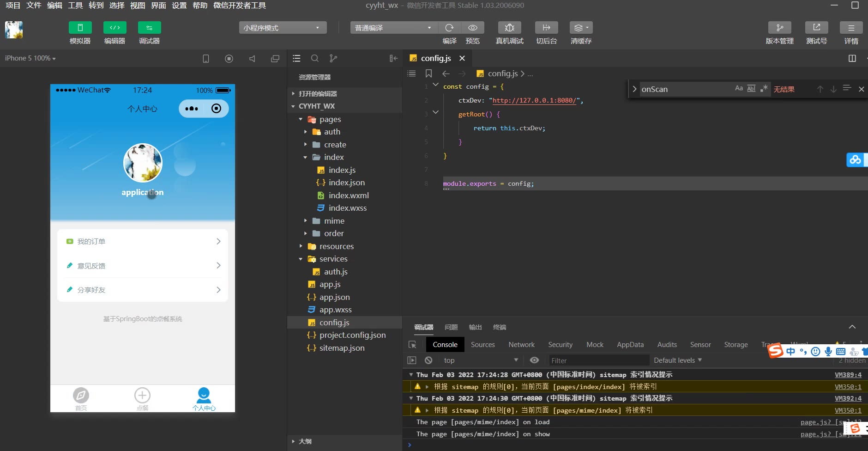Viewport: 868px width, 451px height.
Task: Open the 小程序模式 mode dropdown
Action: pyautogui.click(x=283, y=28)
